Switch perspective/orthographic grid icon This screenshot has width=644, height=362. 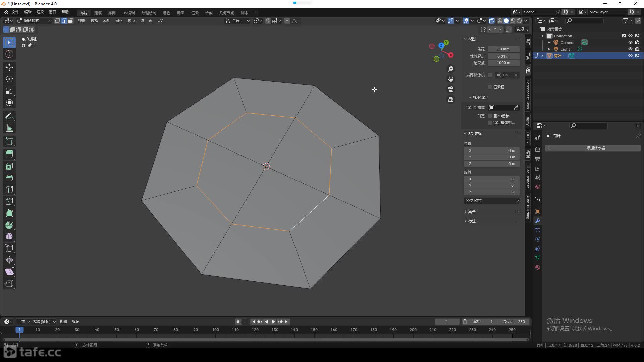451,100
